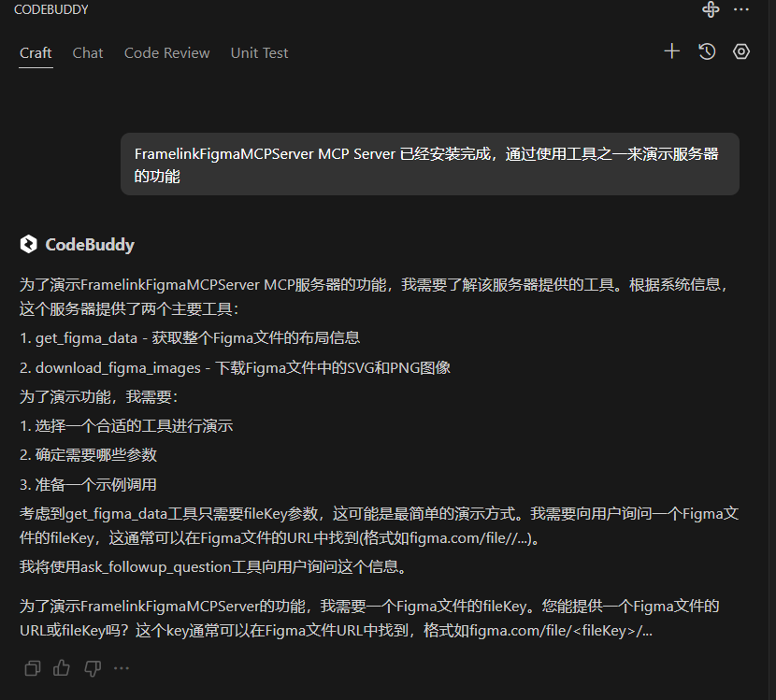Click the CodeBuddy logo icon
The width and height of the screenshot is (776, 700).
(x=29, y=244)
